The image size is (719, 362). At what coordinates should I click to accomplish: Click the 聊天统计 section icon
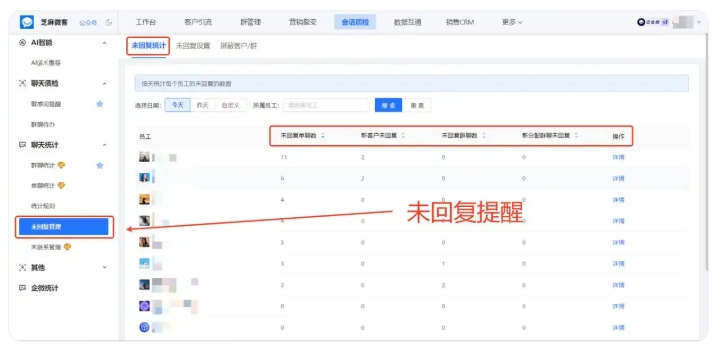[x=22, y=145]
